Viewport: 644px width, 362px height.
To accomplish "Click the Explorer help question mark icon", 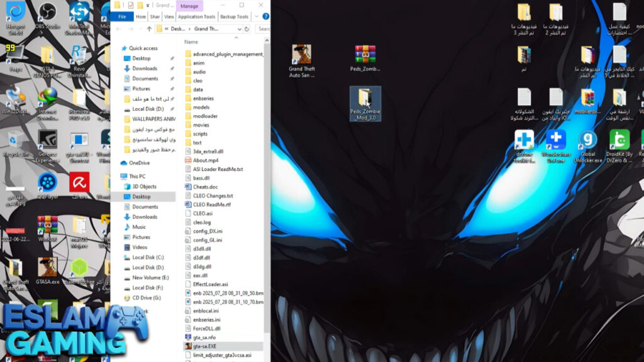I will (x=265, y=17).
